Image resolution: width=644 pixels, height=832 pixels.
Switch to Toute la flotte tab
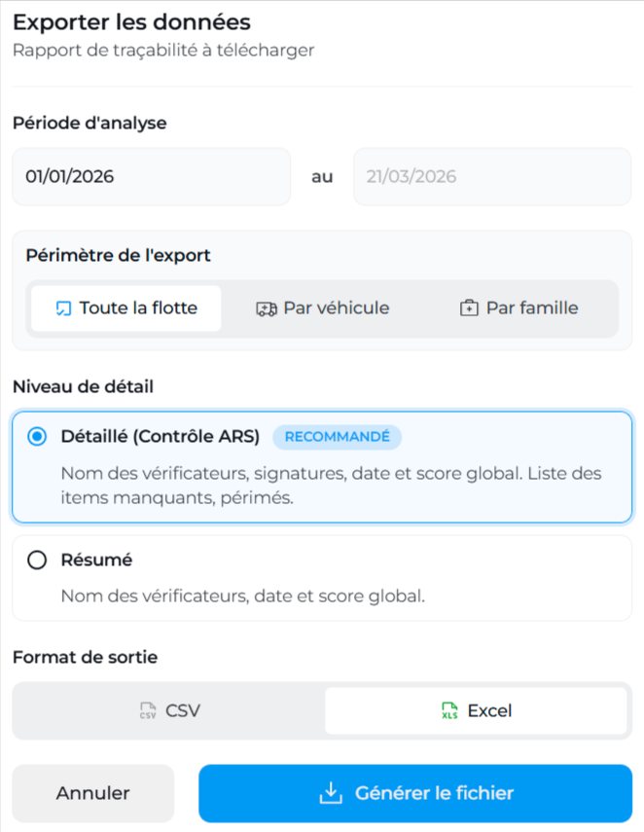(x=126, y=308)
